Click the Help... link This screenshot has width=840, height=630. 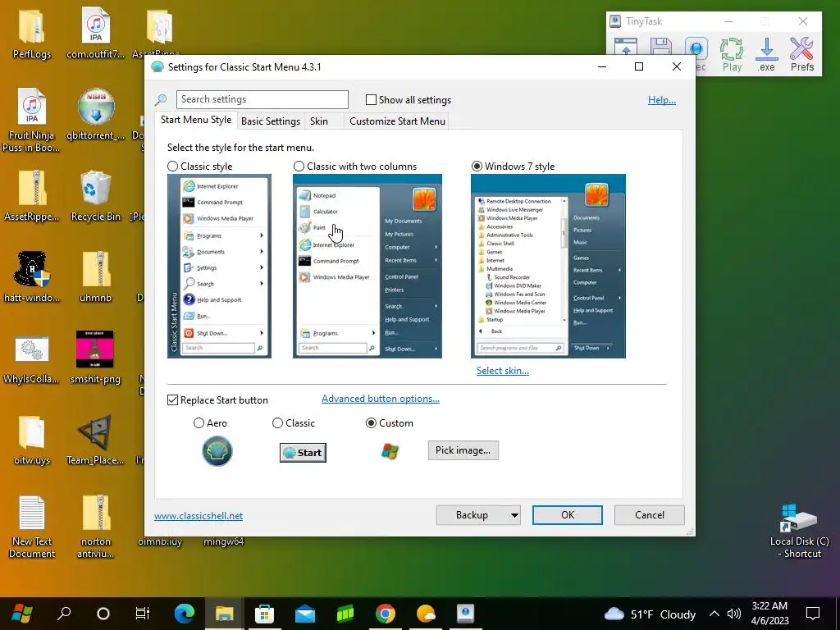pos(662,100)
